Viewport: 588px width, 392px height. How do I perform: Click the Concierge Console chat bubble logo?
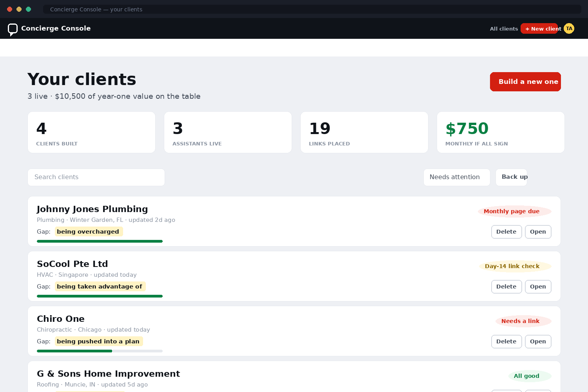click(13, 29)
